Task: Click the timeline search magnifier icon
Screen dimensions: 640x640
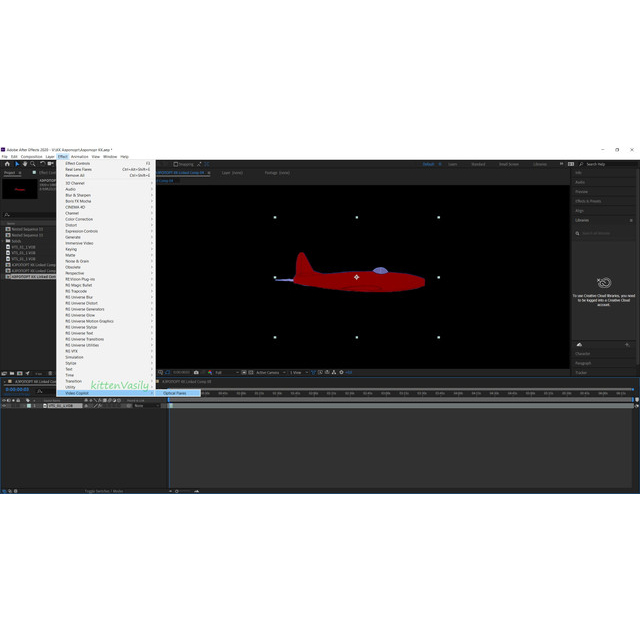Action: click(x=40, y=391)
